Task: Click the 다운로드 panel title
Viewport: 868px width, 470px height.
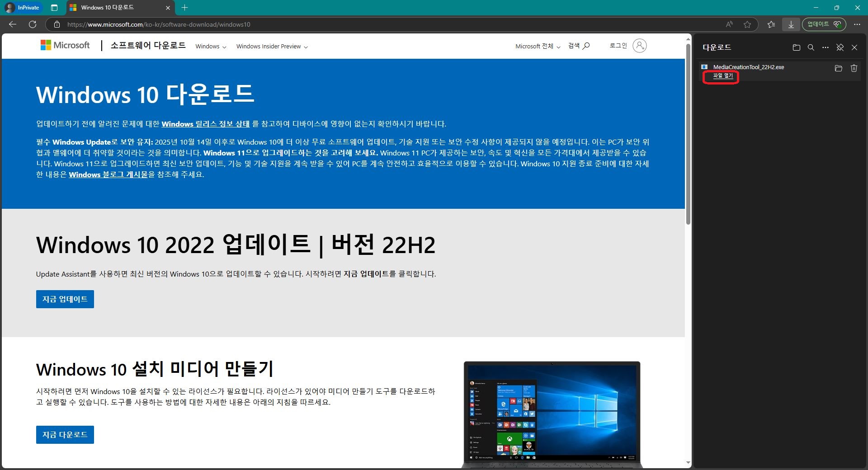Action: tap(717, 47)
